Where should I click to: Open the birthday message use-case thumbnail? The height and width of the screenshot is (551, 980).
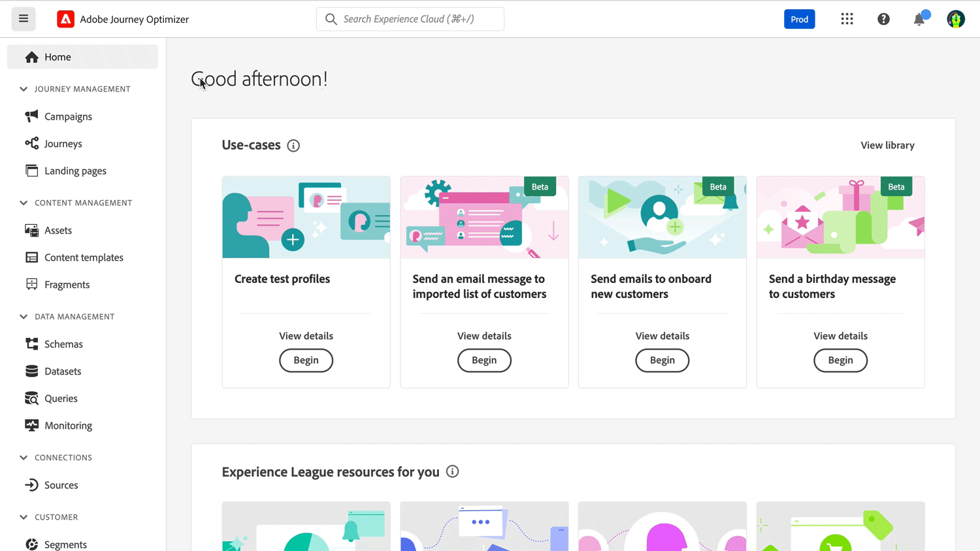pyautogui.click(x=840, y=217)
